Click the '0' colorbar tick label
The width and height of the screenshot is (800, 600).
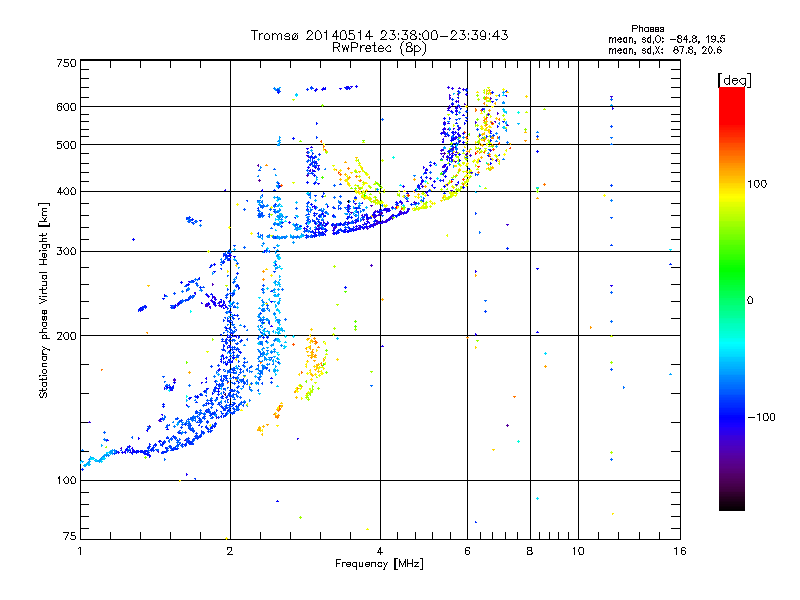click(750, 301)
